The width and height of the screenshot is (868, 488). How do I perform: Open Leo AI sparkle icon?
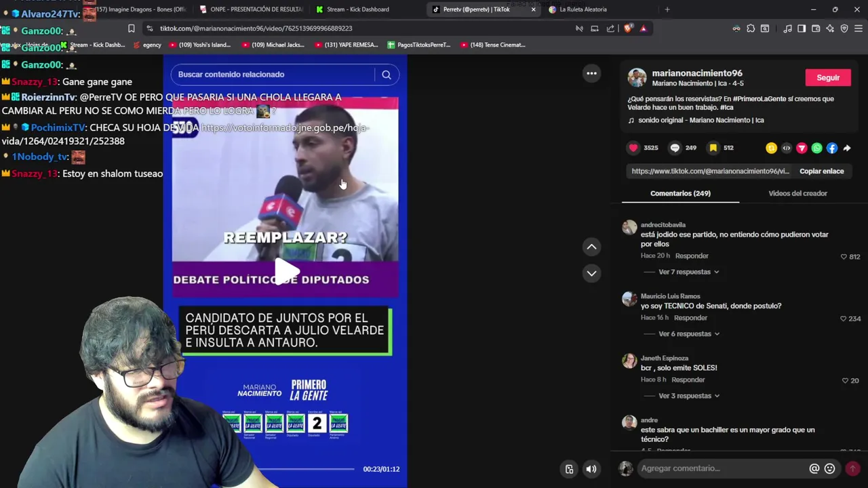[830, 28]
